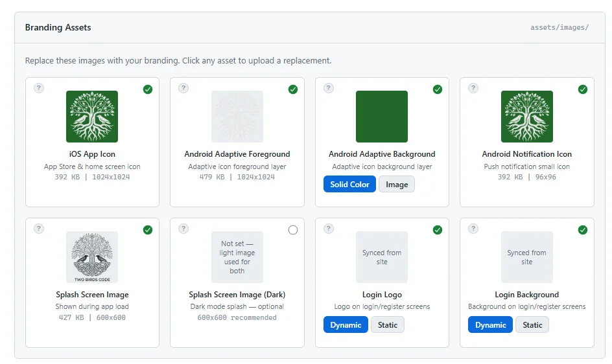
Task: Set Login Background to Static
Action: click(532, 324)
